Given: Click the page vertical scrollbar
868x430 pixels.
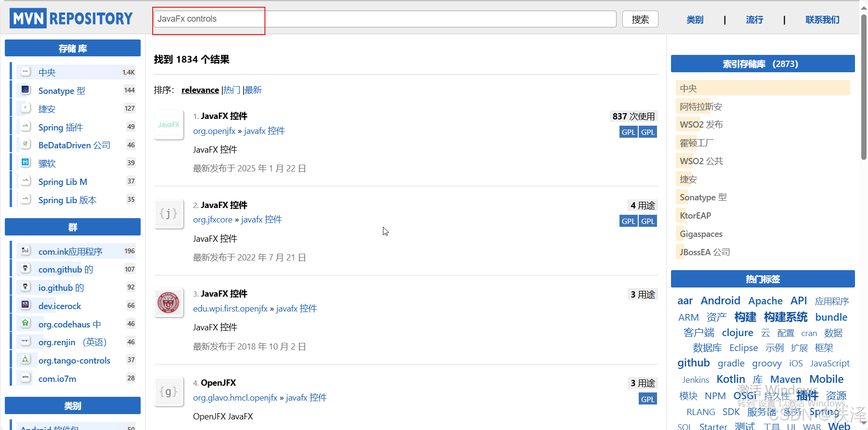Looking at the screenshot, I should click(x=864, y=87).
